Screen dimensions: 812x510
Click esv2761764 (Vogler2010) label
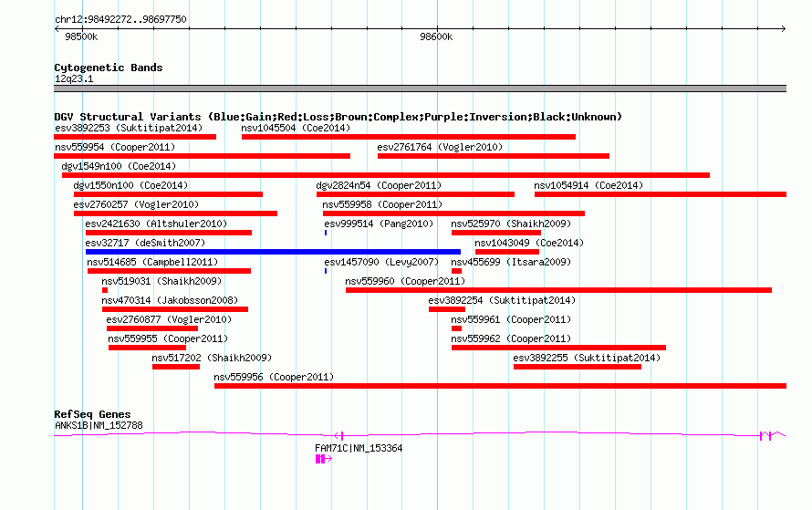pyautogui.click(x=440, y=147)
